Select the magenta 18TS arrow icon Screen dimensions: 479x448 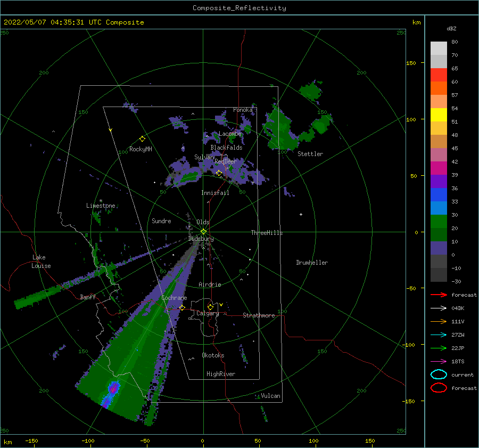[439, 362]
